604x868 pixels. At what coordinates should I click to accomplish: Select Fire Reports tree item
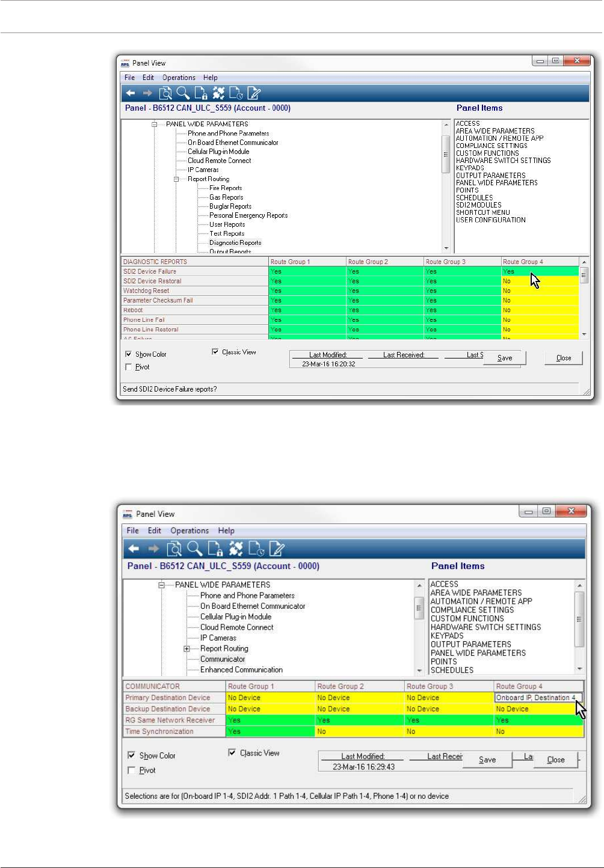226,188
